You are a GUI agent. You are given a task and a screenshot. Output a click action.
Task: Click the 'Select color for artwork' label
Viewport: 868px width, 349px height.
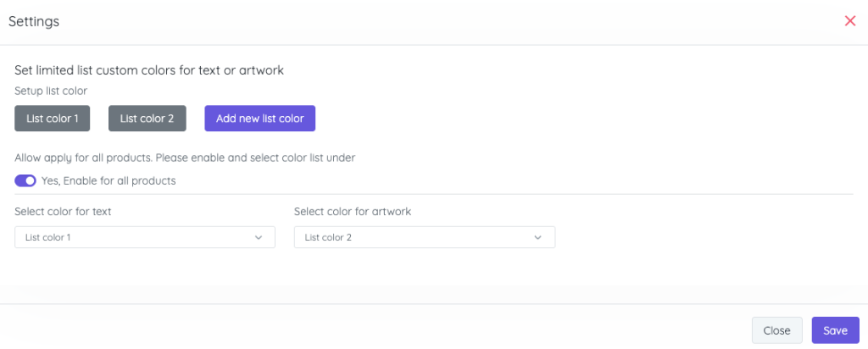pos(353,212)
